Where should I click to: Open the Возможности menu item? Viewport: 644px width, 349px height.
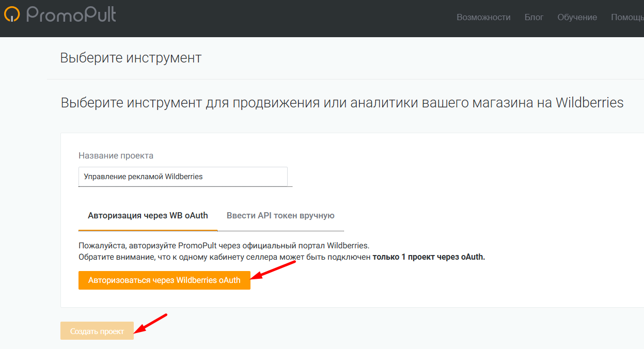pos(483,17)
